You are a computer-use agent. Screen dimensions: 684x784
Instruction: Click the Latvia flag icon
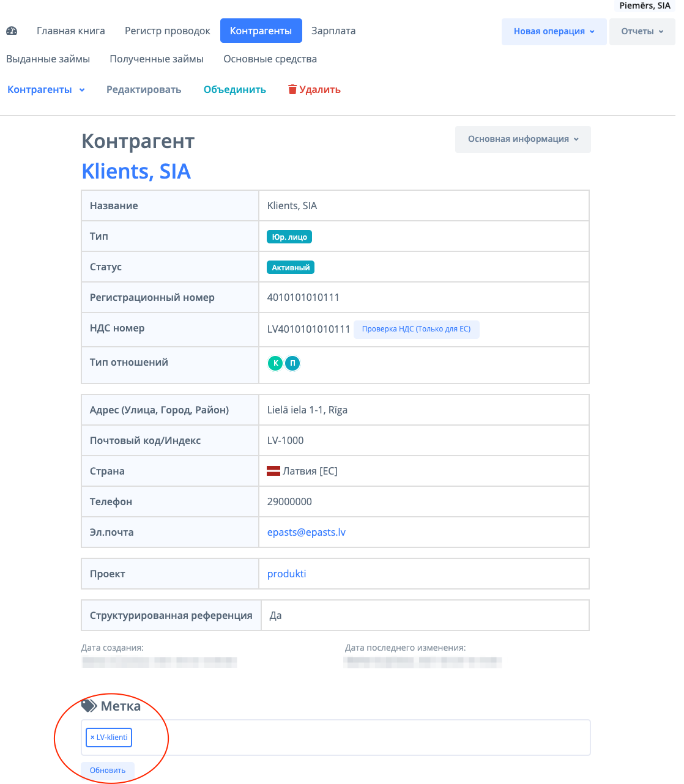[x=273, y=471]
